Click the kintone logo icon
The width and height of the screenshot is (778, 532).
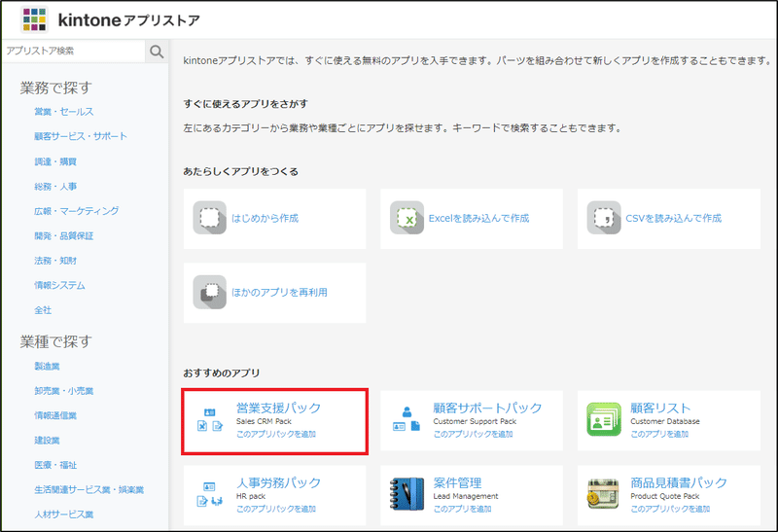[x=34, y=19]
